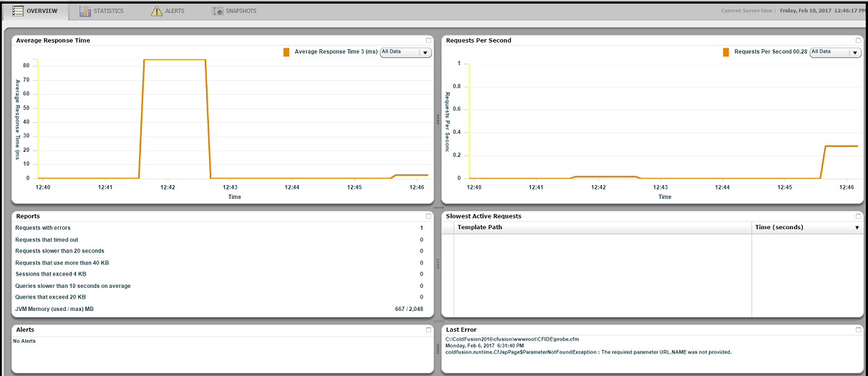The width and height of the screenshot is (868, 376).
Task: Click the Slowest Active Requests panel title
Action: coord(484,216)
